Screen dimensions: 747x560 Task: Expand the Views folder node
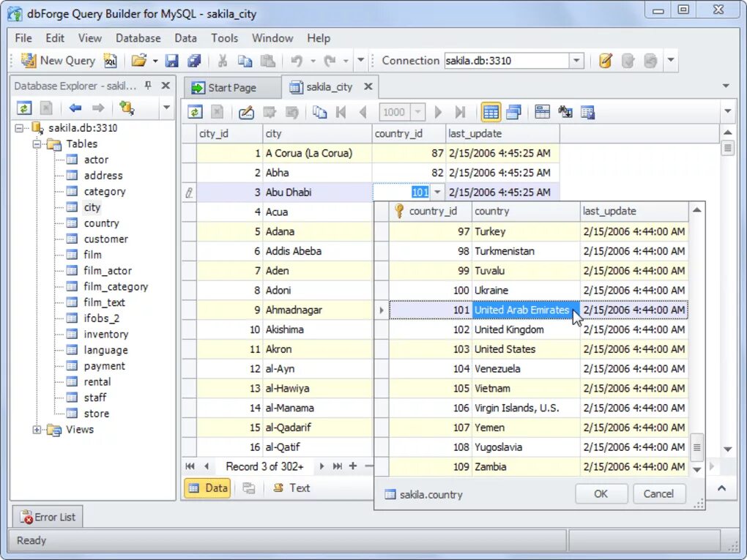coord(37,430)
